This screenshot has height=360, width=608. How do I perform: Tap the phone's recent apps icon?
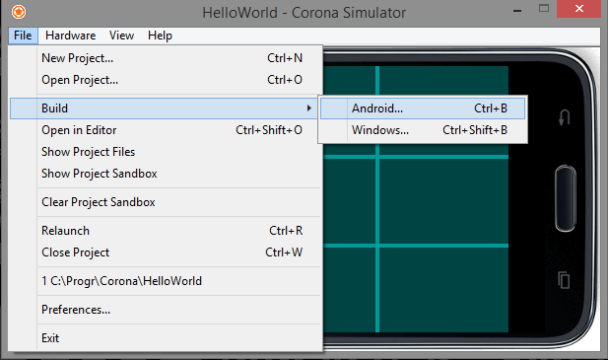pos(564,280)
